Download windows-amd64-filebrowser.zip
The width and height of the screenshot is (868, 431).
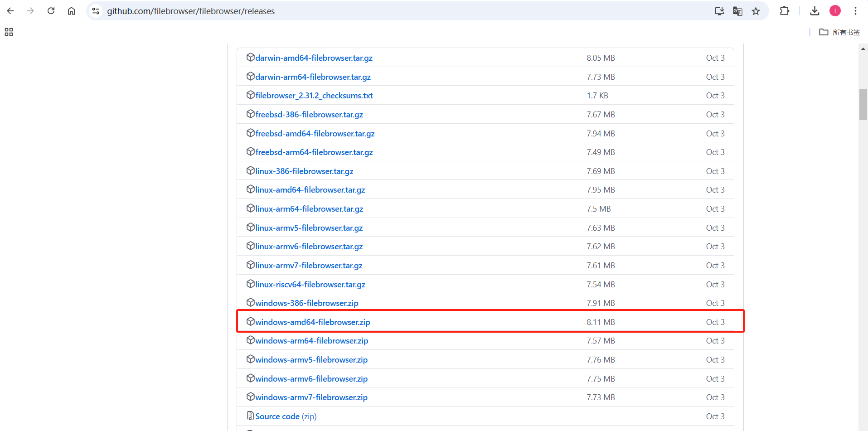click(x=312, y=322)
